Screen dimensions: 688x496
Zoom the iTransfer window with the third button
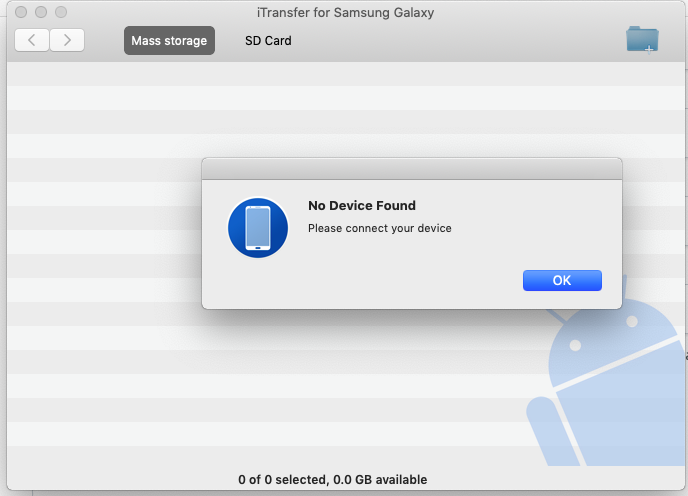pyautogui.click(x=61, y=12)
